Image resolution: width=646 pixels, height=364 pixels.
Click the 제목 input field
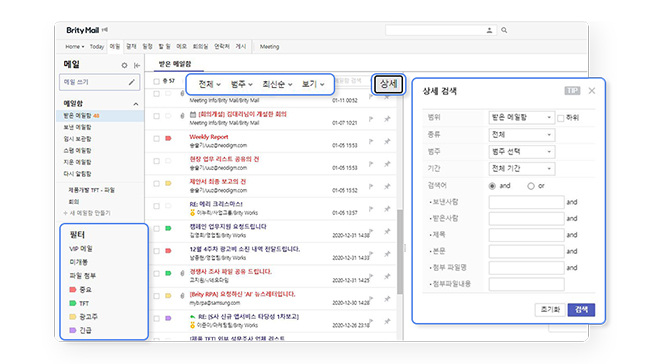526,235
